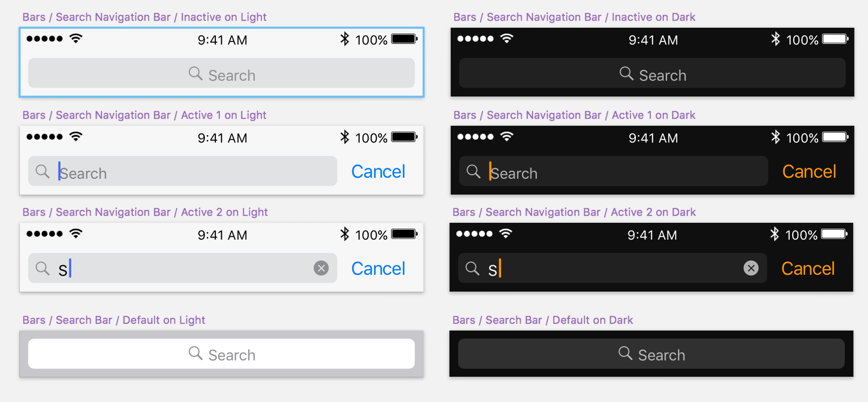Select the Wi-Fi icon in Active 1 on Light

pos(75,136)
